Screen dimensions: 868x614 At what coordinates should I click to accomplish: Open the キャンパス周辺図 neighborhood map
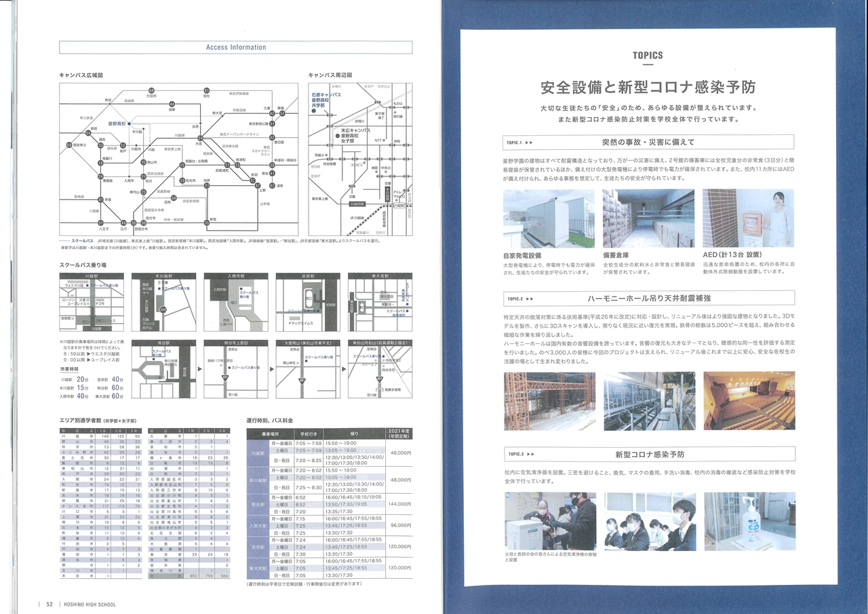[x=359, y=161]
